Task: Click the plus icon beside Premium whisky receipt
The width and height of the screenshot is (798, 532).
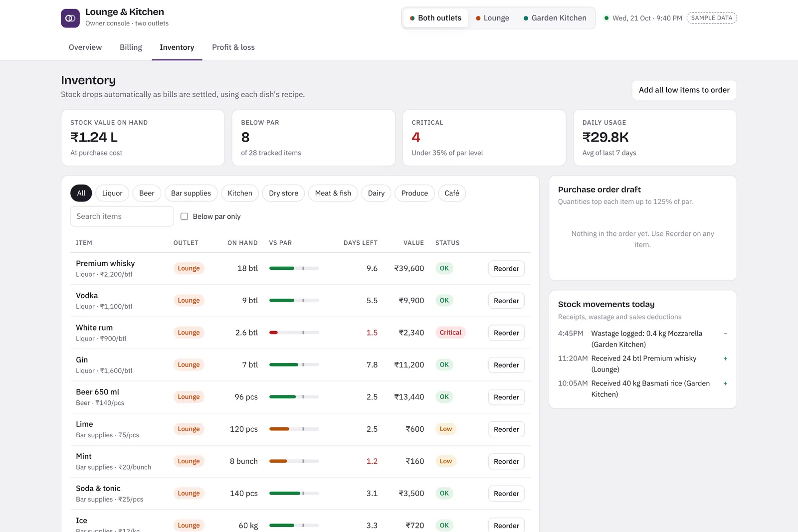Action: coord(725,358)
